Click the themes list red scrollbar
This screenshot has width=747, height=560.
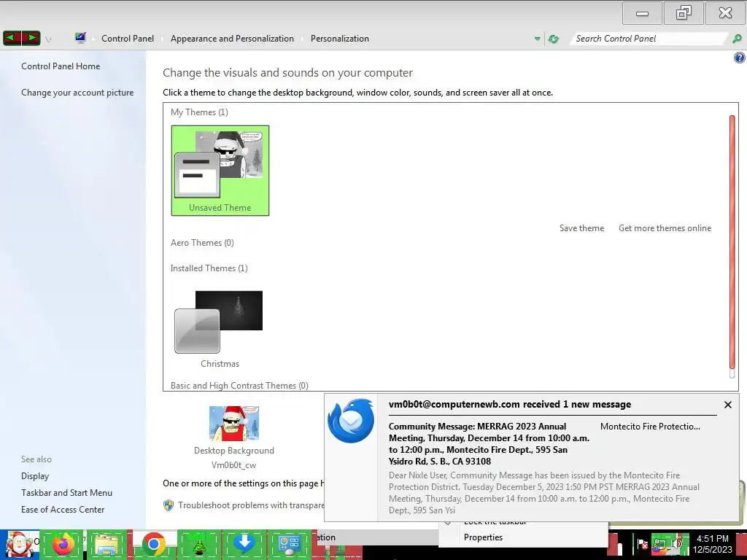732,242
